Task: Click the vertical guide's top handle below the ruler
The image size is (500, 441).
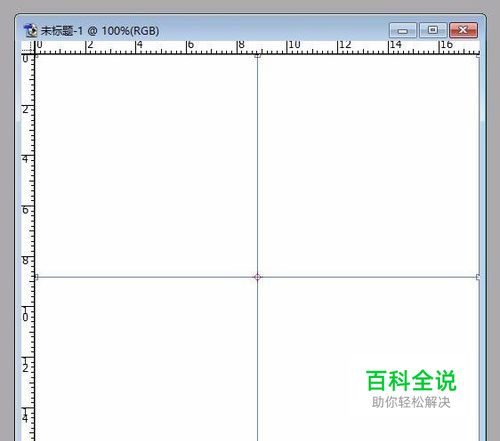Action: [257, 56]
